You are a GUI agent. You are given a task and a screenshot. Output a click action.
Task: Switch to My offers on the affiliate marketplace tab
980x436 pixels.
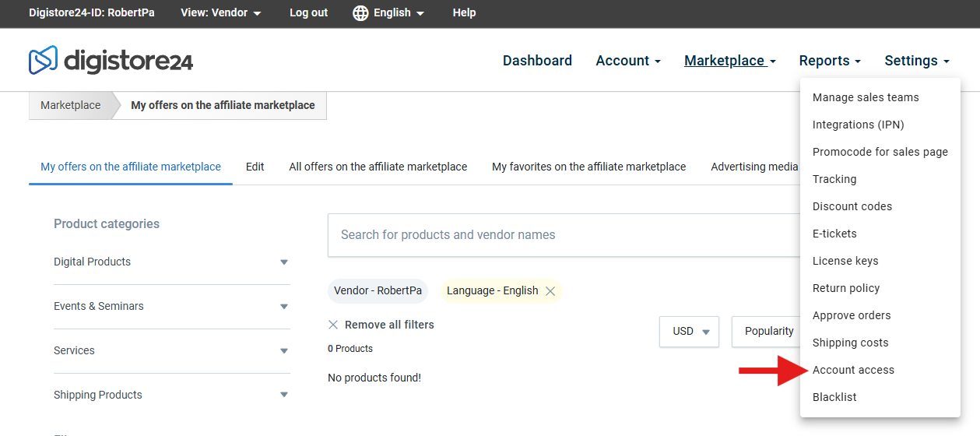(x=131, y=167)
